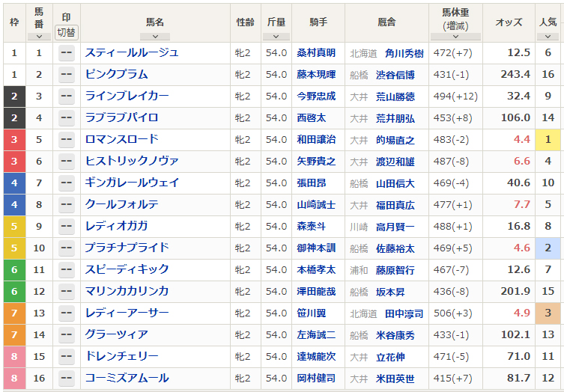The height and width of the screenshot is (392, 564).
Task: Open horse page for レディーアーサー
Action: point(127,313)
